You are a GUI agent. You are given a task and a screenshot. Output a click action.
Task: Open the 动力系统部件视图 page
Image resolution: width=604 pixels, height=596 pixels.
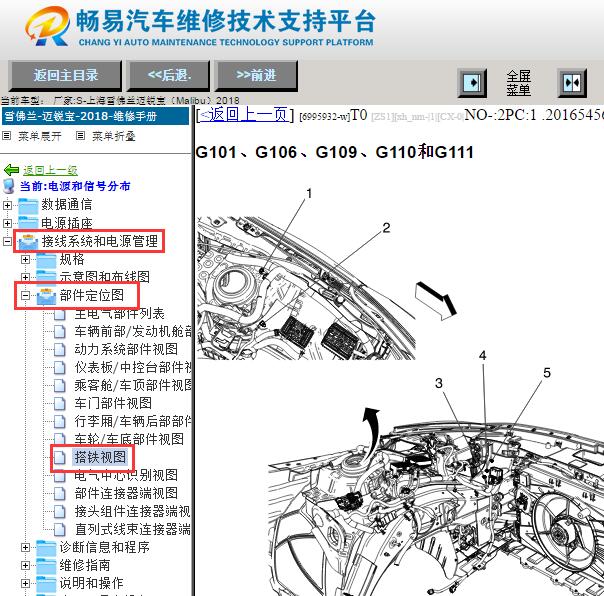(x=126, y=349)
